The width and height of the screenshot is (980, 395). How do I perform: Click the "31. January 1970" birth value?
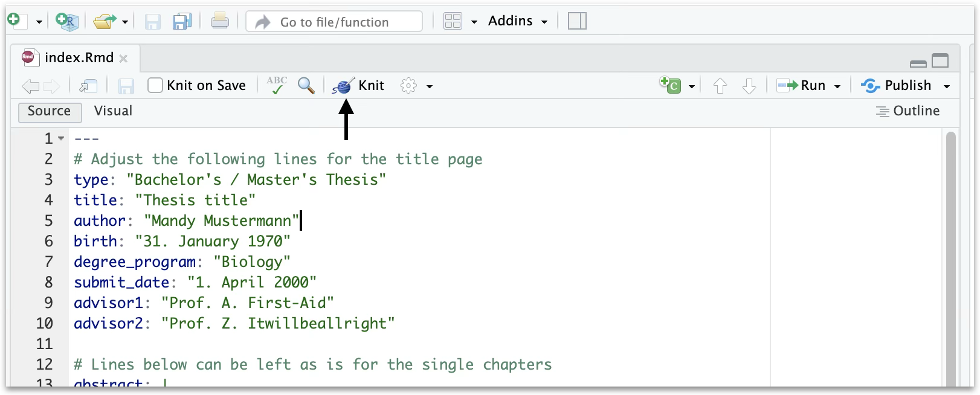(x=213, y=242)
